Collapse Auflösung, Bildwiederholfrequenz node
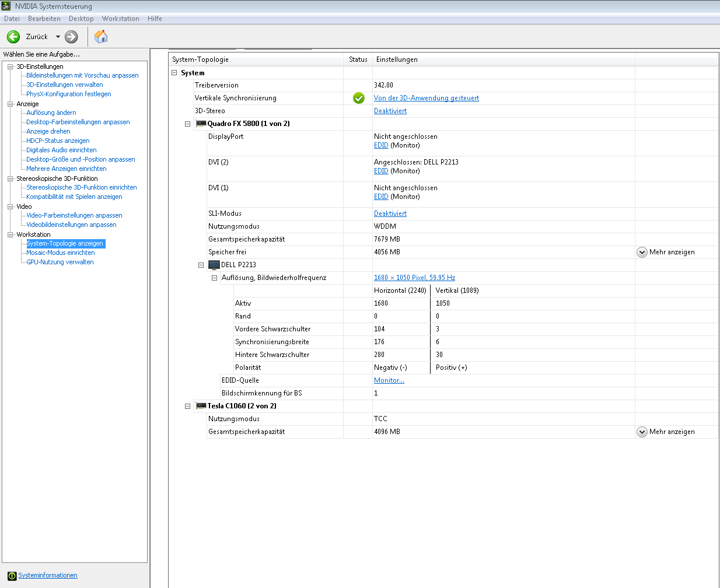Screen dimensions: 720x588 tap(214, 278)
